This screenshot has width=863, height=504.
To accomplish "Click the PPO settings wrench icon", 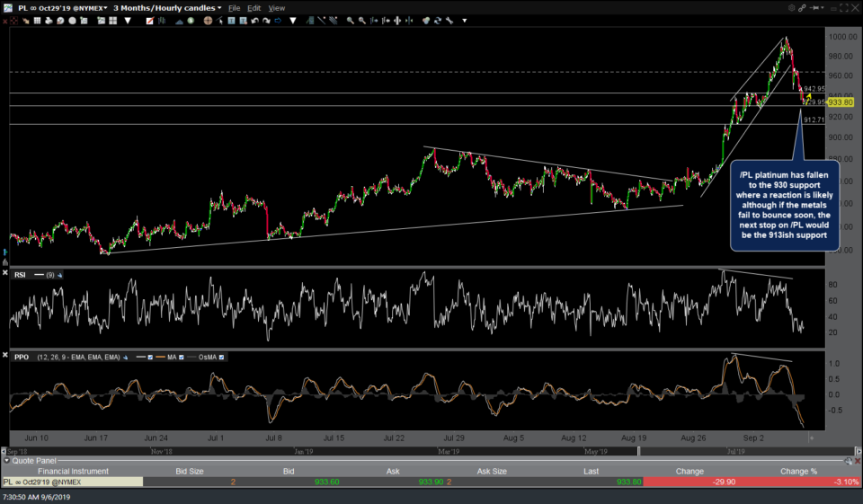I will (124, 357).
